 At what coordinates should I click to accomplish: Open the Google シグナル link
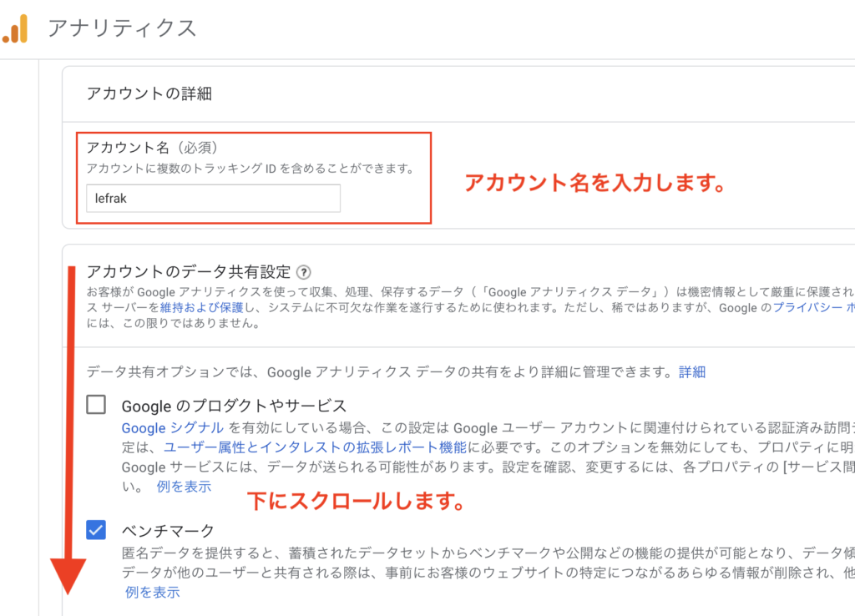point(172,428)
